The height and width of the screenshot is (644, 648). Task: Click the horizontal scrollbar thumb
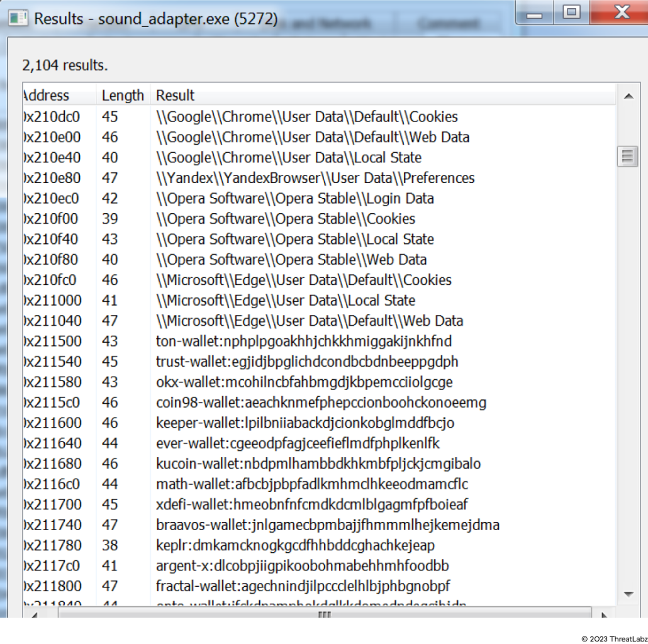(x=324, y=618)
